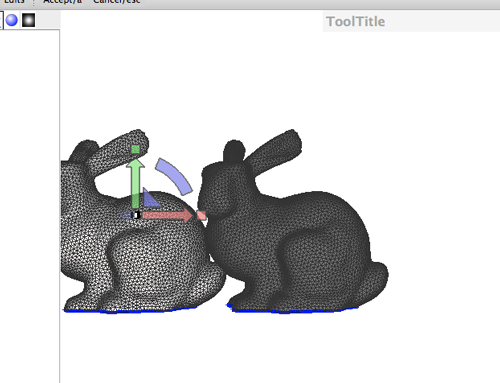This screenshot has height=383, width=500.
Task: Click the green square scale handle
Action: (x=135, y=149)
